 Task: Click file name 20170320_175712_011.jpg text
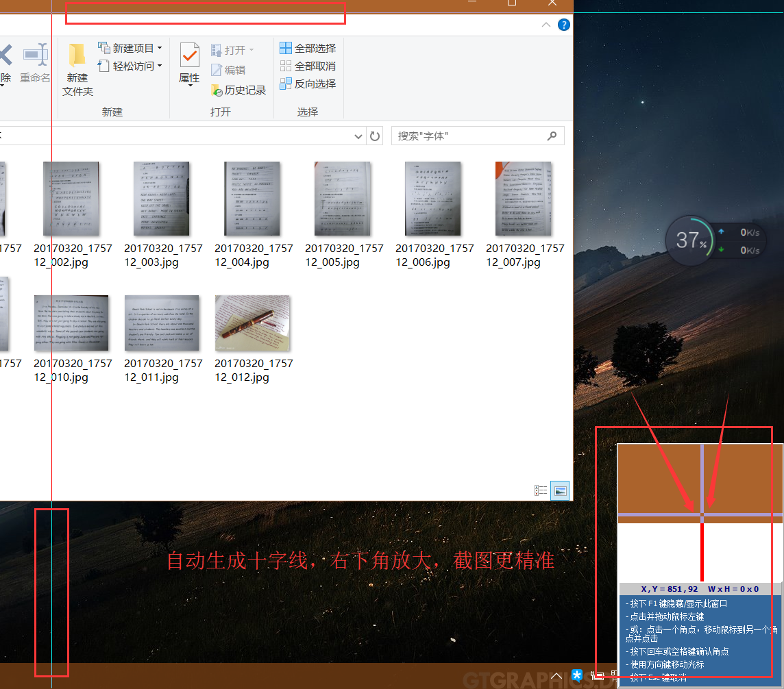coord(163,371)
